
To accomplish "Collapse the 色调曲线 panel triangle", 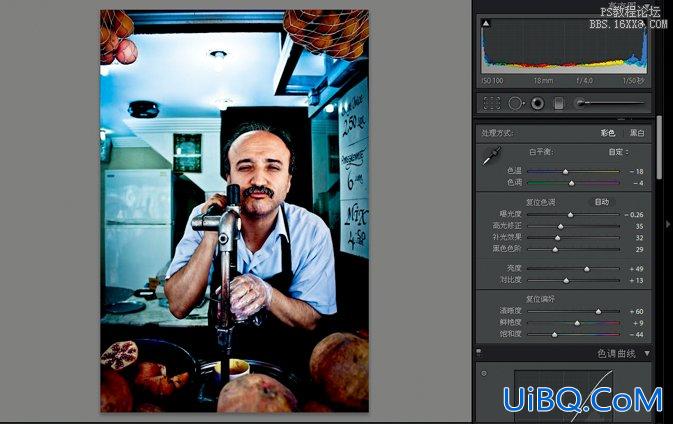I will 647,353.
